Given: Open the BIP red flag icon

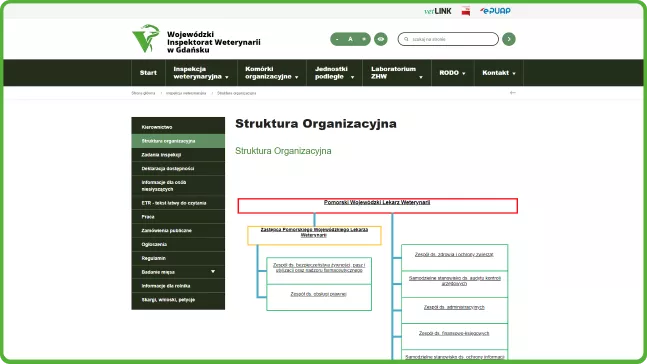Looking at the screenshot, I should pyautogui.click(x=466, y=11).
